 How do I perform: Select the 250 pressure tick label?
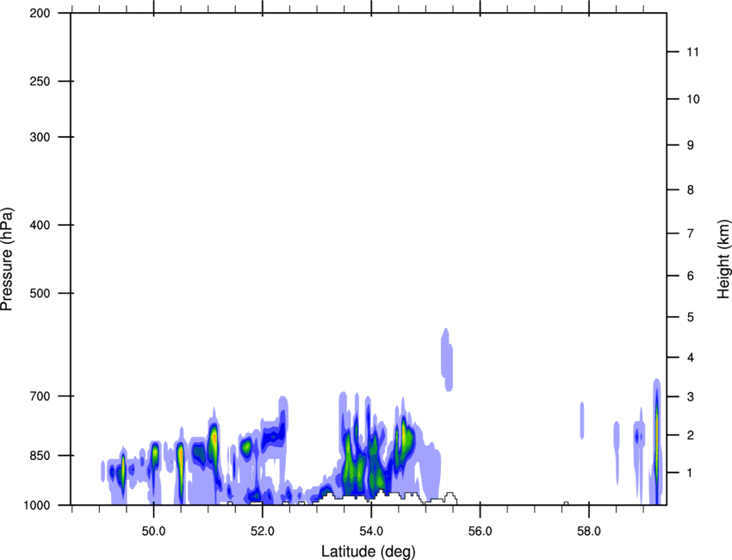[x=40, y=81]
